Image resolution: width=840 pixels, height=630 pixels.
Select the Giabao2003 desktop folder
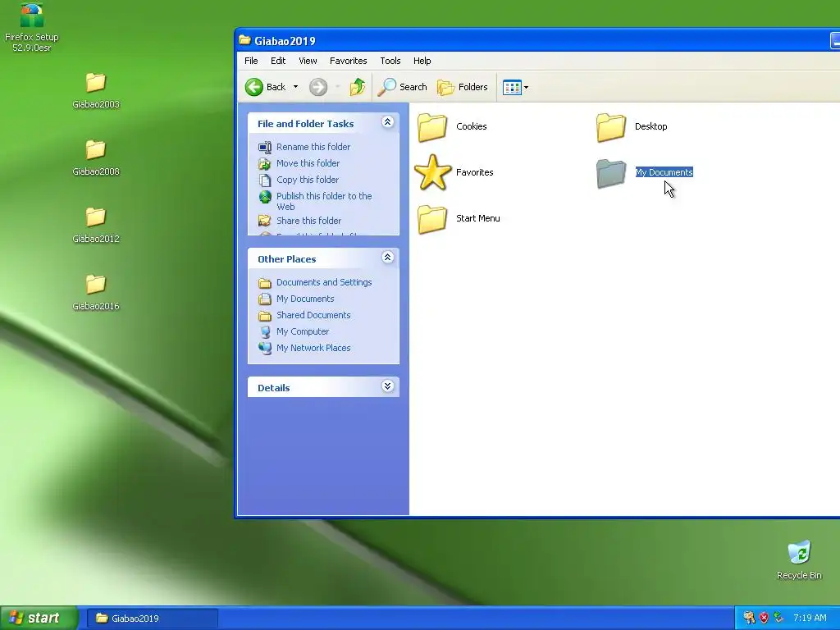coord(96,90)
